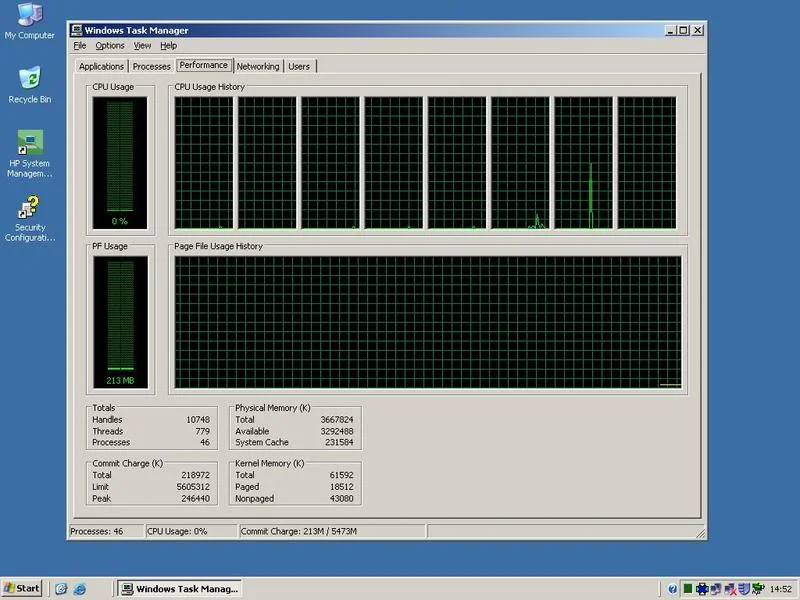Open the My Computer desktop icon
This screenshot has height=600, width=800.
[x=30, y=20]
